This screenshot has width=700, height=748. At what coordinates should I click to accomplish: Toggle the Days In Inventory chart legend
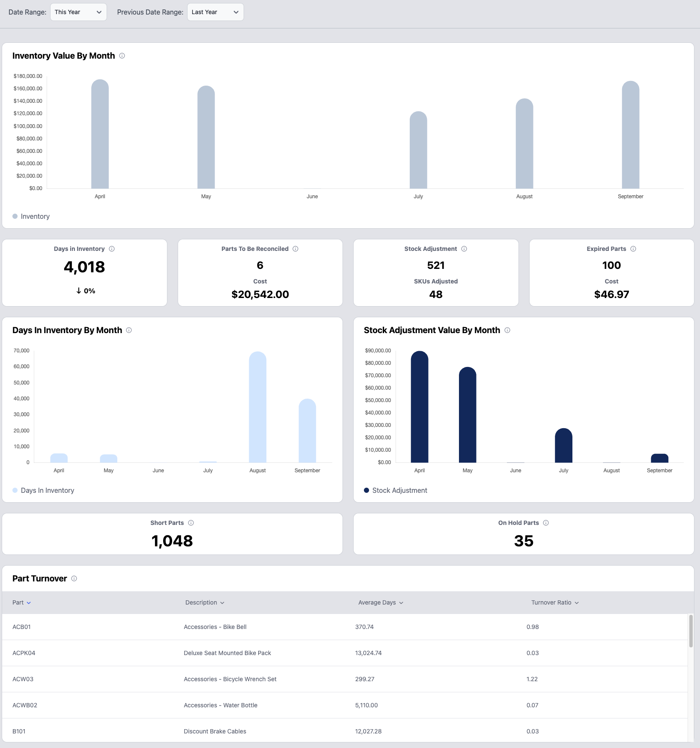[x=43, y=490]
